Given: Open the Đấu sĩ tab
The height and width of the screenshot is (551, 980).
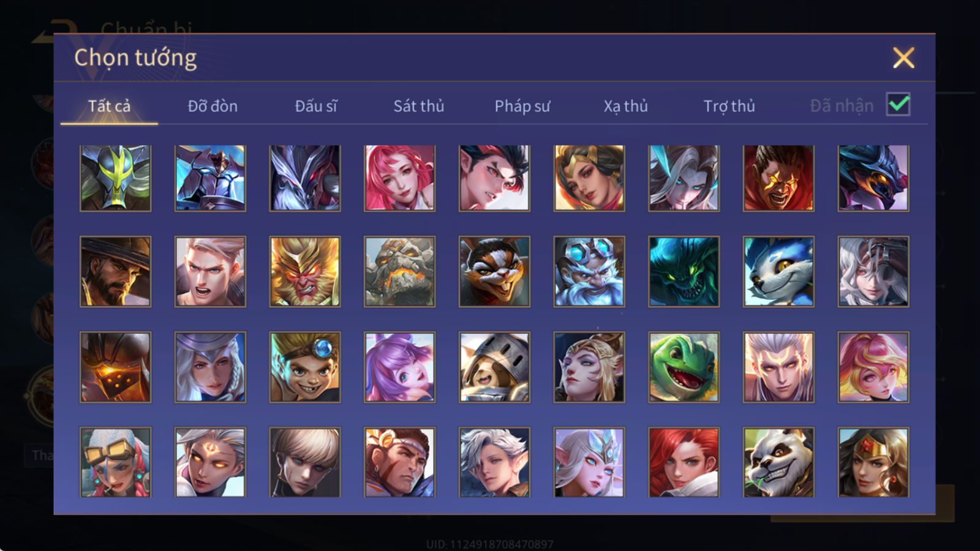Looking at the screenshot, I should tap(315, 106).
